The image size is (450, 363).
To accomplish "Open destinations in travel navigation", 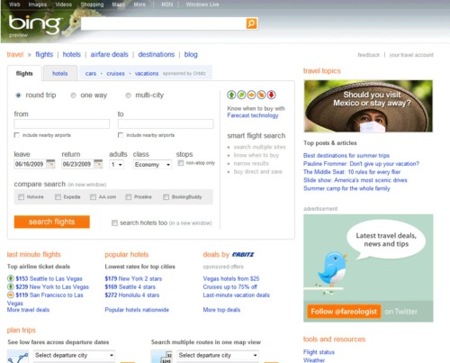I will 156,54.
